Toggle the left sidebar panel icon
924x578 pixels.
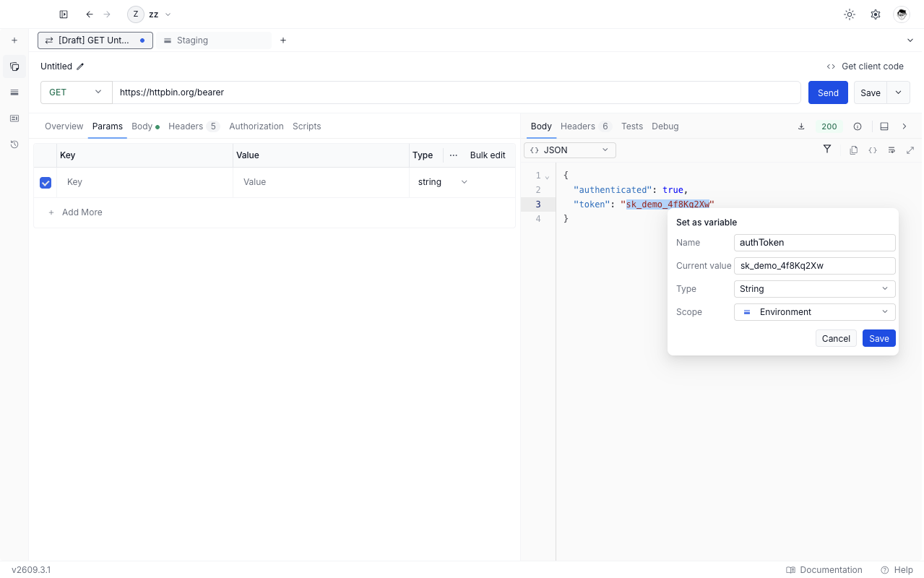pos(64,14)
